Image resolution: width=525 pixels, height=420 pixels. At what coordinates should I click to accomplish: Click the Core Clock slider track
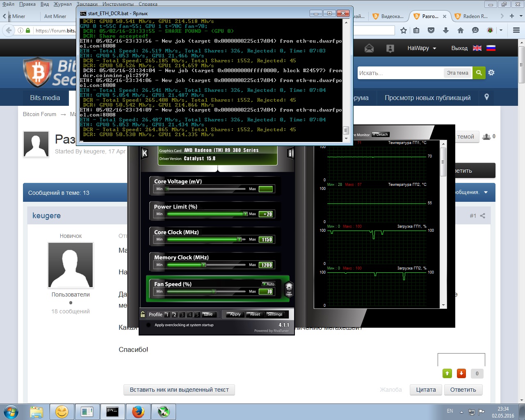(x=205, y=239)
